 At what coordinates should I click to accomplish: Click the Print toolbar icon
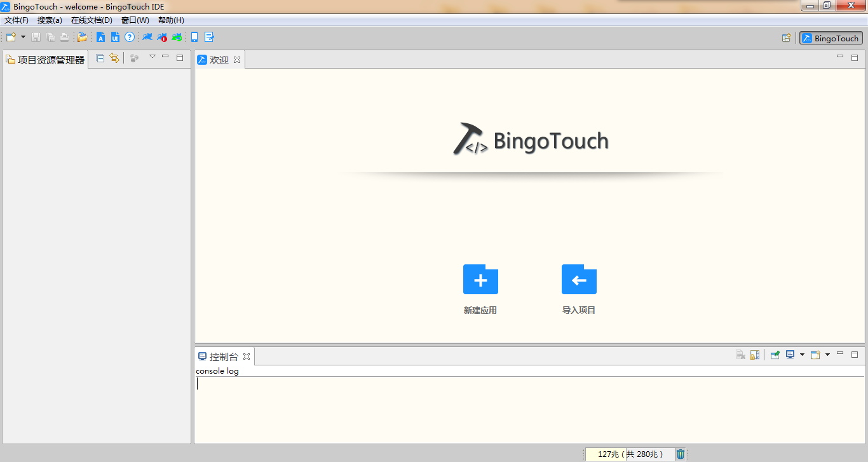pos(64,37)
